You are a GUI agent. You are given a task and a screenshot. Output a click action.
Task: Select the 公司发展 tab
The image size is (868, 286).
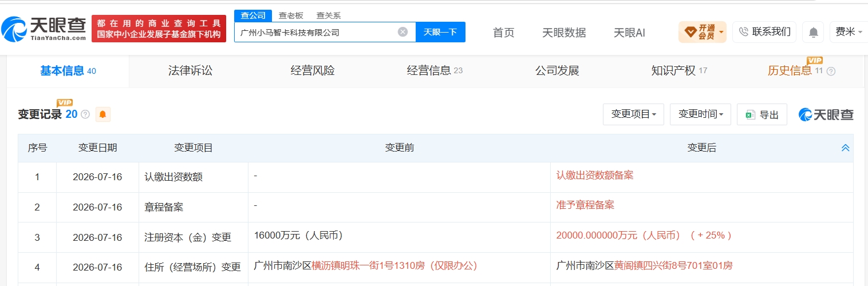point(557,71)
